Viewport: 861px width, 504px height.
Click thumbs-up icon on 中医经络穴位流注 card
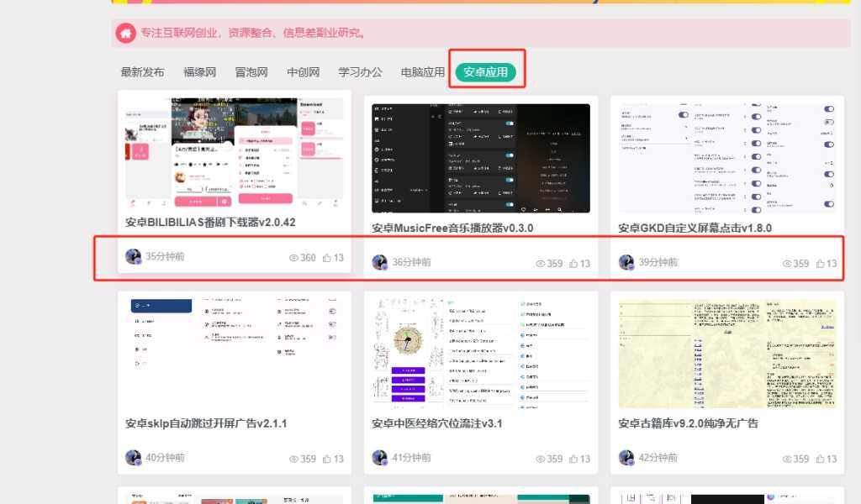click(x=573, y=459)
